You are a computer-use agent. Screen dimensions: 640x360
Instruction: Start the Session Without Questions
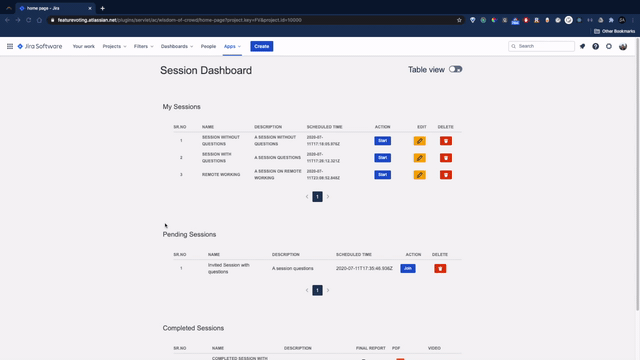pyautogui.click(x=382, y=141)
